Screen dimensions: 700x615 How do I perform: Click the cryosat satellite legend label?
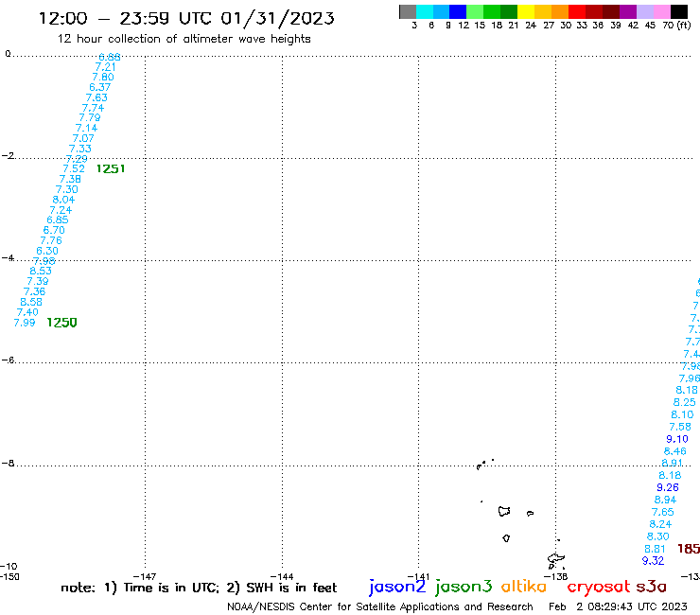[x=598, y=587]
